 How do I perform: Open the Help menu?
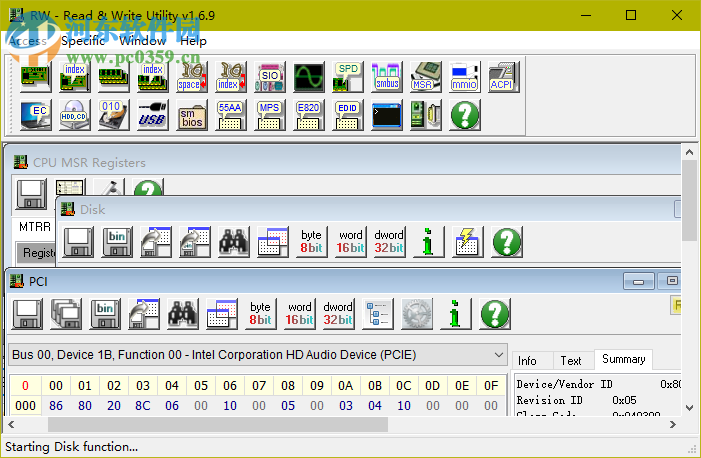coord(194,41)
